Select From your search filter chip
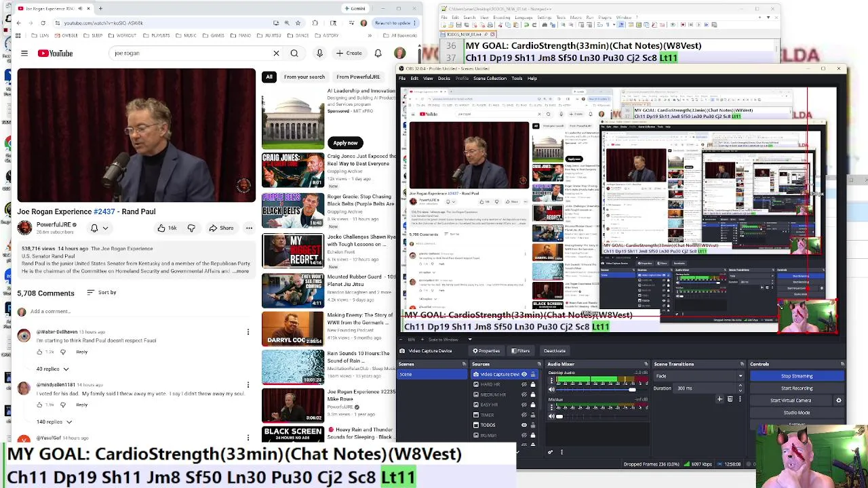The image size is (868, 488). pos(304,77)
